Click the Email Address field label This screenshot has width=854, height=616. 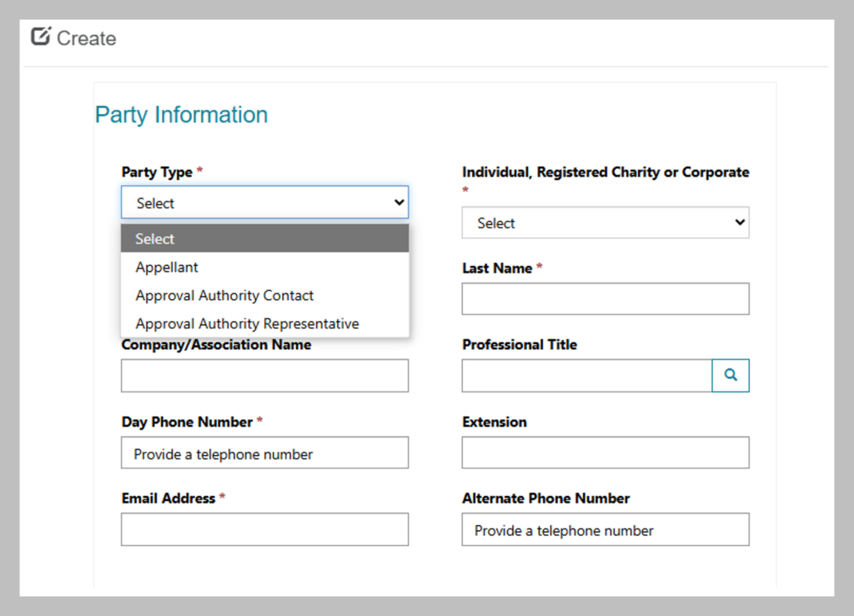tap(168, 498)
